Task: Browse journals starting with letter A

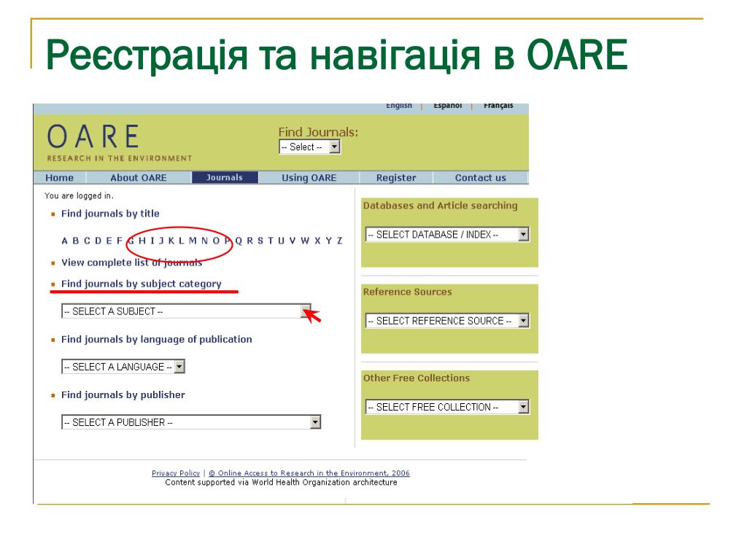Action: click(64, 241)
